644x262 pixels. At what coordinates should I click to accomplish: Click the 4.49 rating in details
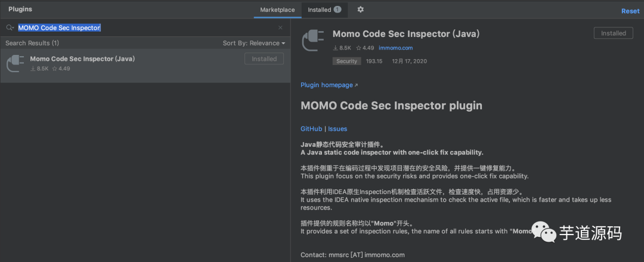[x=365, y=48]
